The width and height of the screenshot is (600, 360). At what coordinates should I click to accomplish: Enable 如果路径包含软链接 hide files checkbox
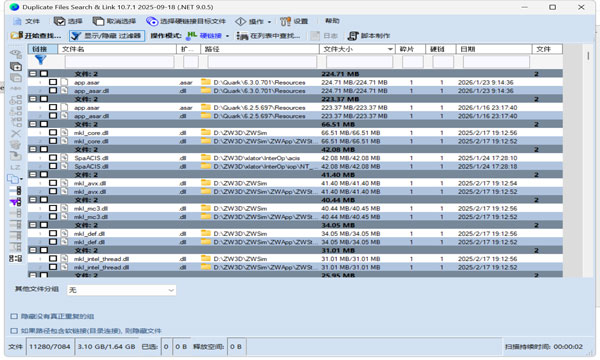click(14, 331)
